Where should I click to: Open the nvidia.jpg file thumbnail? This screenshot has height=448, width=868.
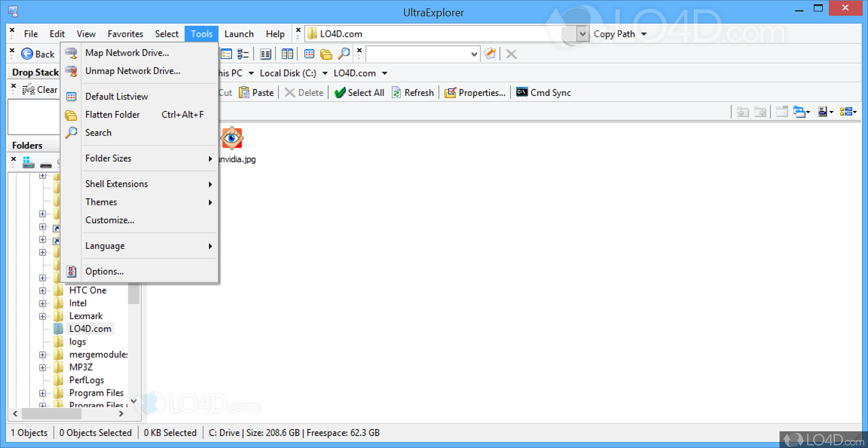[x=232, y=139]
